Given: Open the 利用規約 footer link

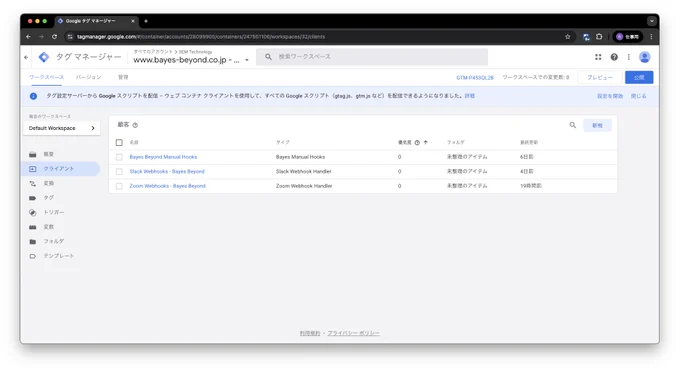Looking at the screenshot, I should pos(310,333).
